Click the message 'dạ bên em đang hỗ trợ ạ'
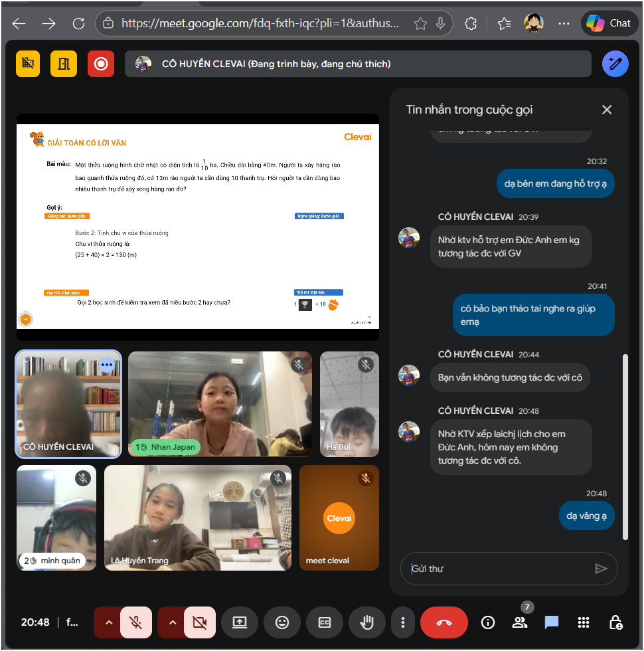Viewport: 644px width, 651px height. [x=555, y=183]
